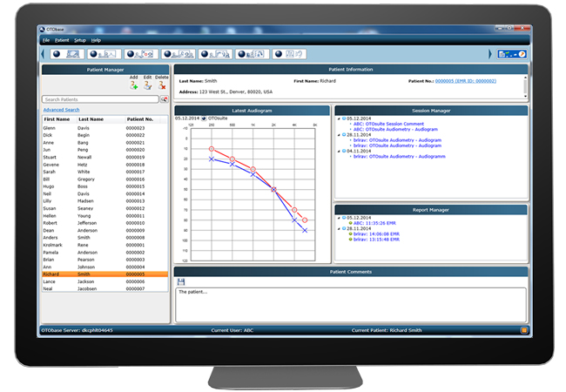This screenshot has height=392, width=566.
Task: Collapse the 28.11.2014 node in Session Manager
Action: click(340, 135)
